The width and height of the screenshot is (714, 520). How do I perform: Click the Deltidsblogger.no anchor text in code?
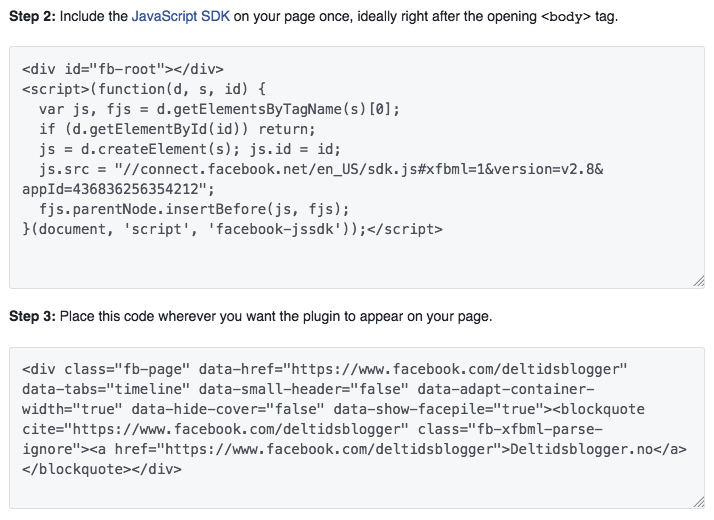(x=581, y=449)
